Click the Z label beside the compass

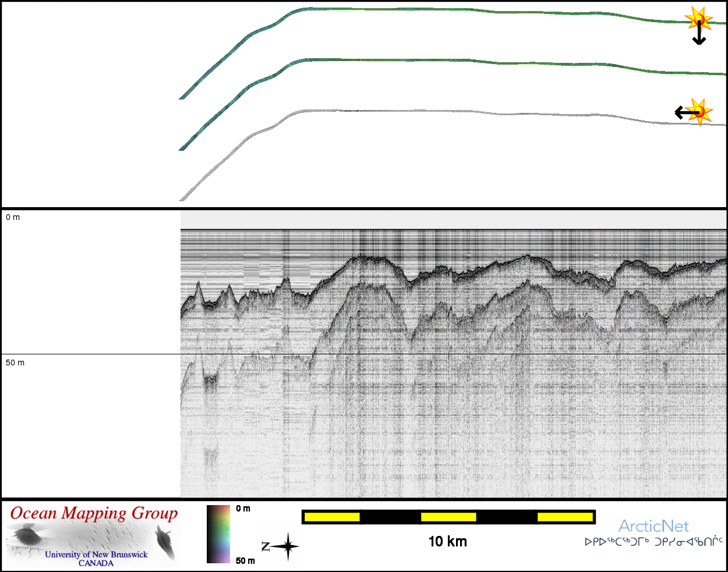265,546
